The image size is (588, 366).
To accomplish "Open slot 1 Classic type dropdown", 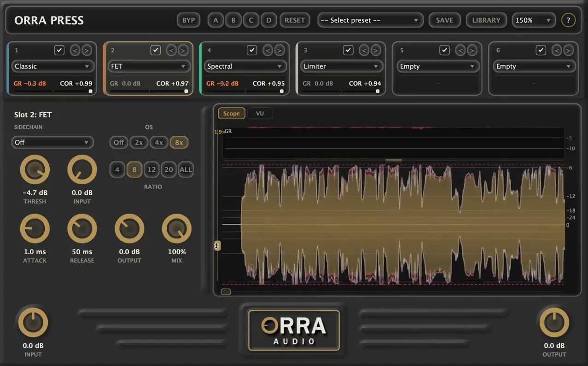I will [x=53, y=66].
